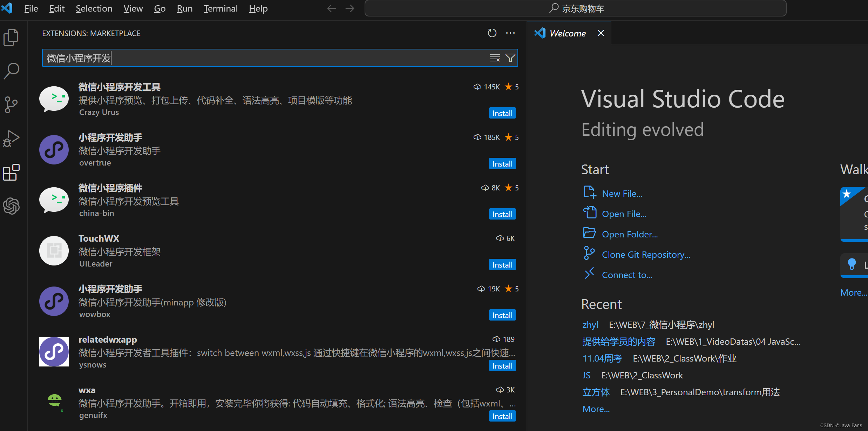Viewport: 868px width, 431px height.
Task: Install 微信小程序开发工具 by Crazy Urus
Action: (502, 113)
